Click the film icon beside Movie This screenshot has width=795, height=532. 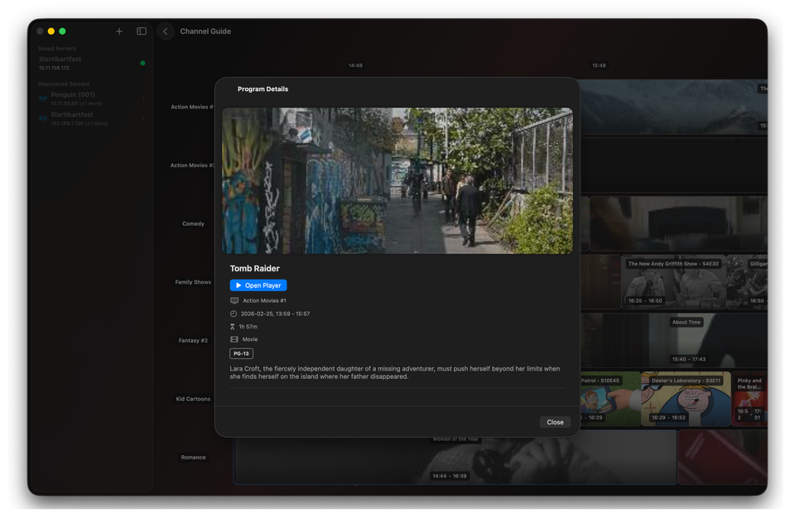coord(234,338)
